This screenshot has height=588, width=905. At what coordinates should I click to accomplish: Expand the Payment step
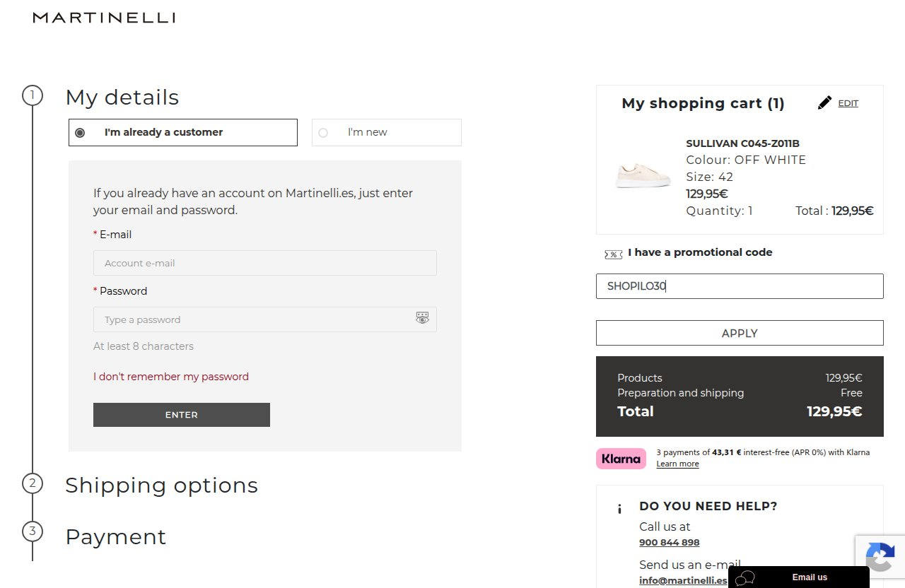point(115,536)
